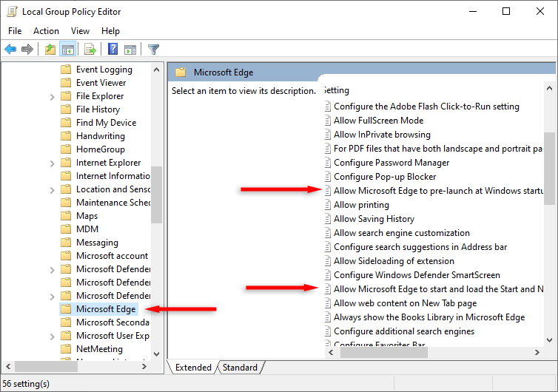Click the settings list scroll-left arrow

pyautogui.click(x=331, y=353)
